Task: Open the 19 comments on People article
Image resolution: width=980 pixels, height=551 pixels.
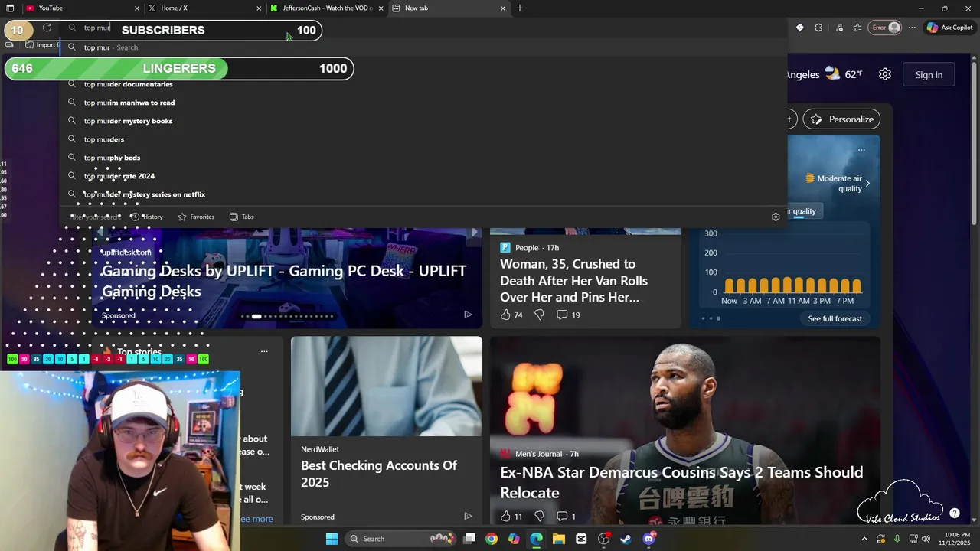Action: pos(568,315)
